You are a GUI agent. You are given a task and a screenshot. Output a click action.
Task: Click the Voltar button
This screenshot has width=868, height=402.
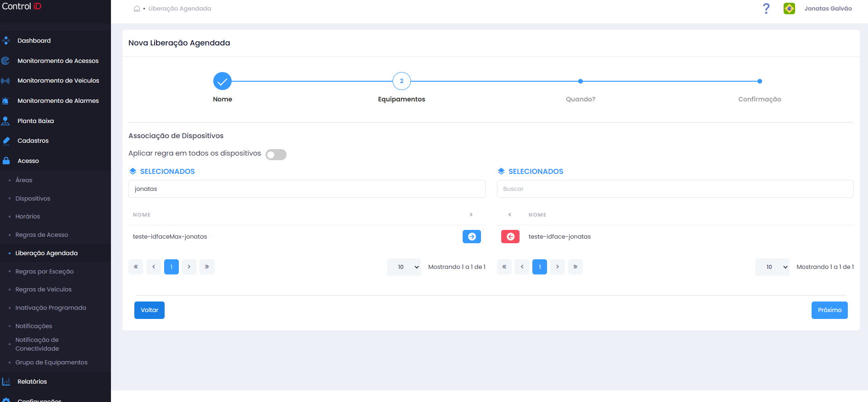point(149,310)
